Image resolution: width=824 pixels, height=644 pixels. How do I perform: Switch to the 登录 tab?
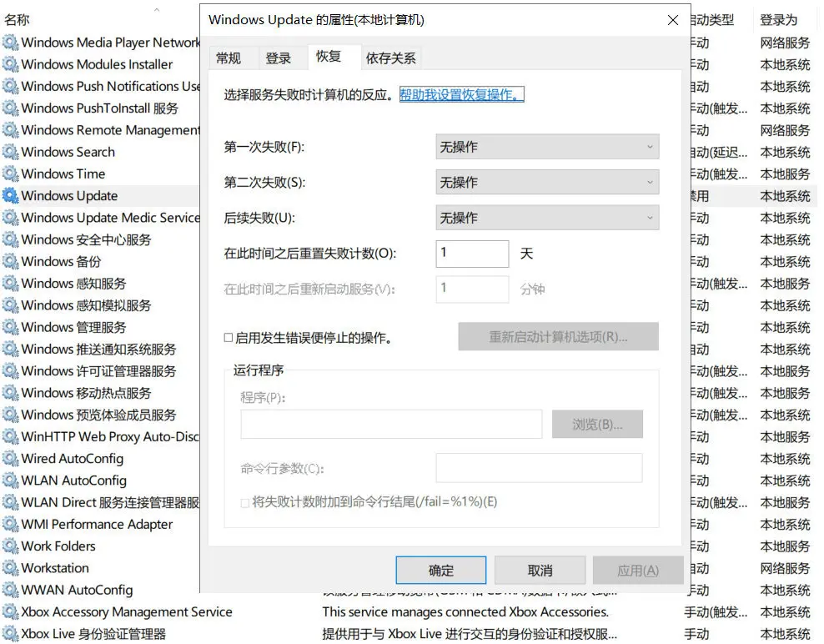coord(279,58)
